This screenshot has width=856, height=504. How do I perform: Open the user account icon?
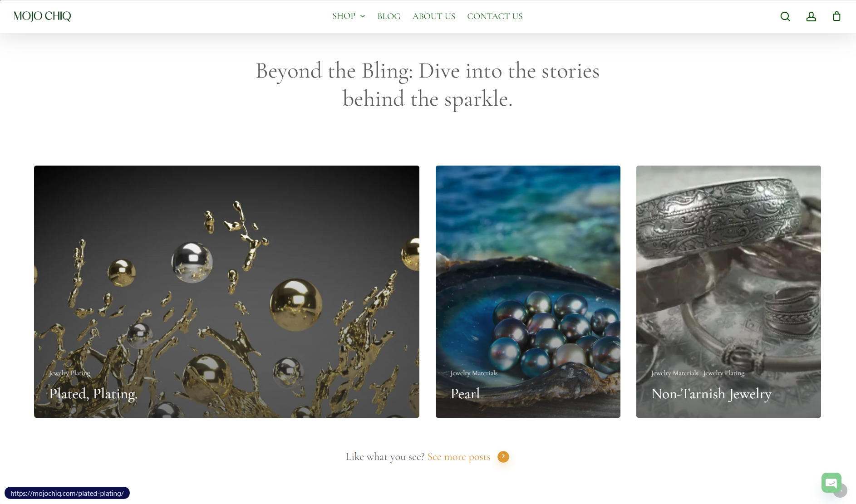(x=811, y=16)
